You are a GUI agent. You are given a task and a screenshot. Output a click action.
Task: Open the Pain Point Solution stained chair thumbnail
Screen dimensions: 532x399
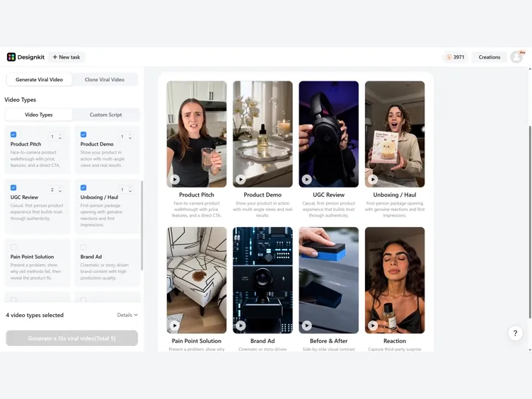click(x=197, y=280)
